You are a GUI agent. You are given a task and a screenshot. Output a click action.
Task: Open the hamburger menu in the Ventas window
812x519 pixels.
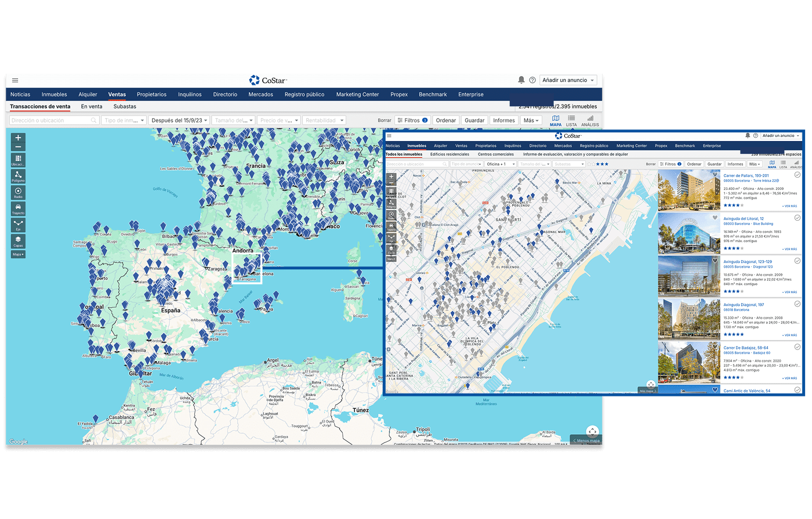tap(15, 80)
